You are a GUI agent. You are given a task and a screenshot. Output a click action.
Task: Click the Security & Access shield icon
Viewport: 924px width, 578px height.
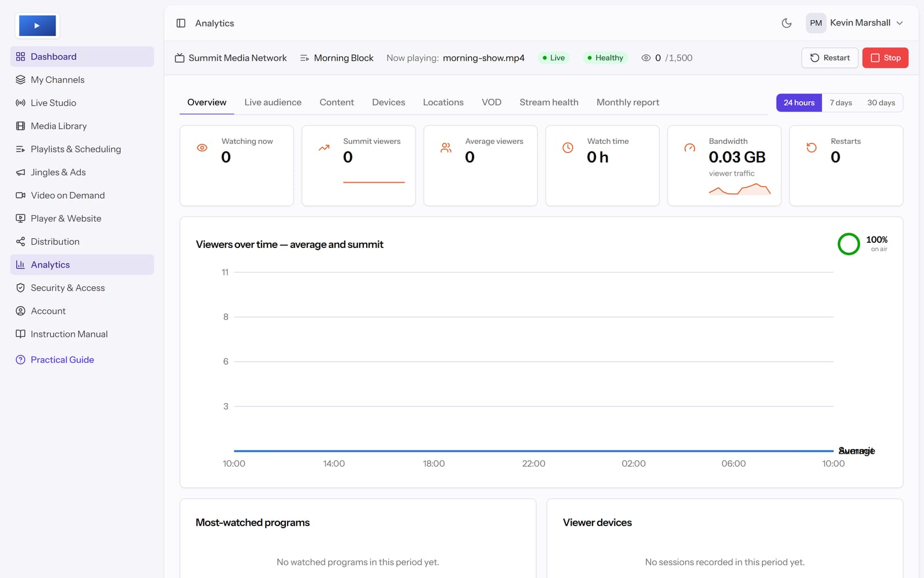21,288
